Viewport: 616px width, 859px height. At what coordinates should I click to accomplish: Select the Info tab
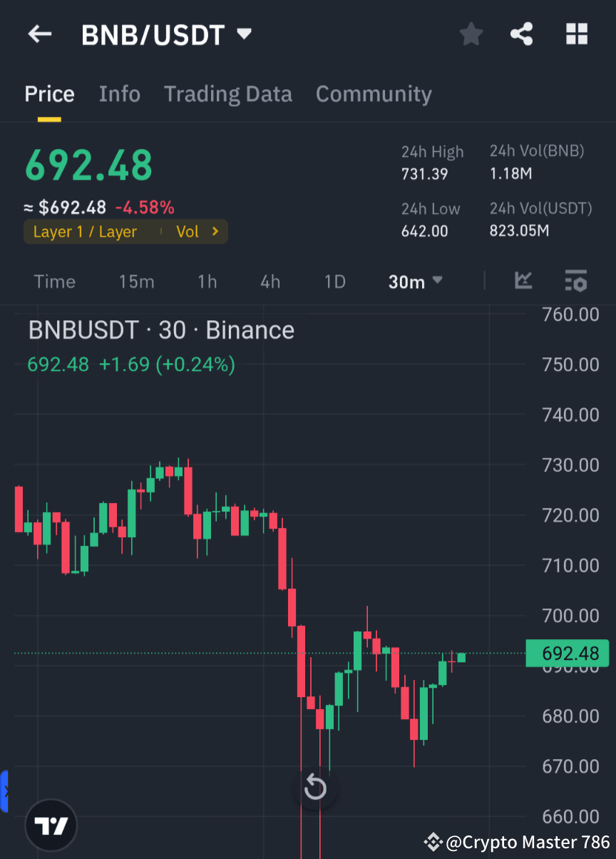point(119,93)
